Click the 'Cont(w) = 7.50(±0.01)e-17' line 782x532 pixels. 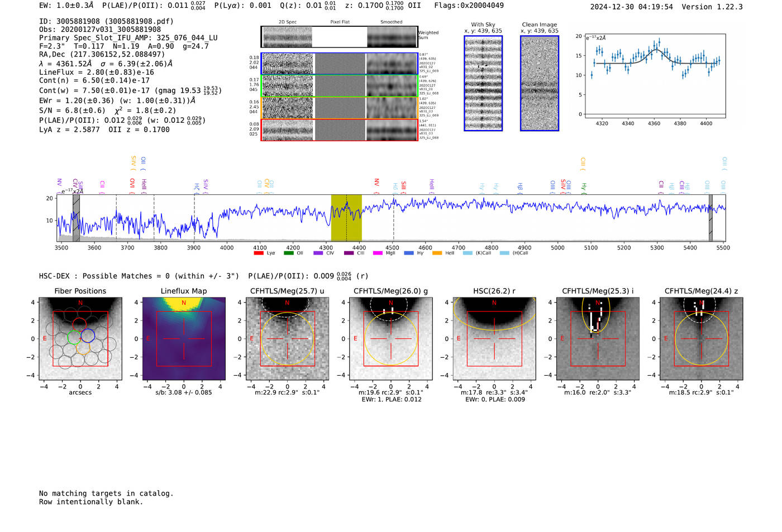[130, 90]
